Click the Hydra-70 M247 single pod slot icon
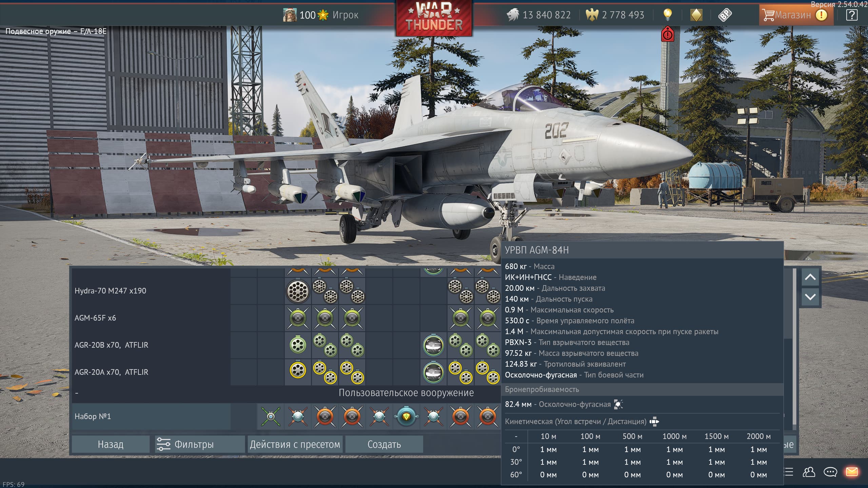This screenshot has height=488, width=868. (x=298, y=291)
